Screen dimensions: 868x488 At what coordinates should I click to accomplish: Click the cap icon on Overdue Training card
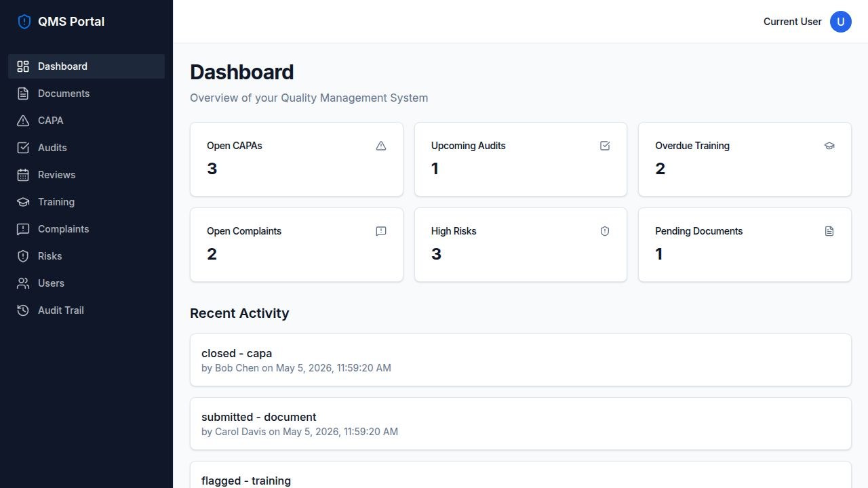[829, 146]
